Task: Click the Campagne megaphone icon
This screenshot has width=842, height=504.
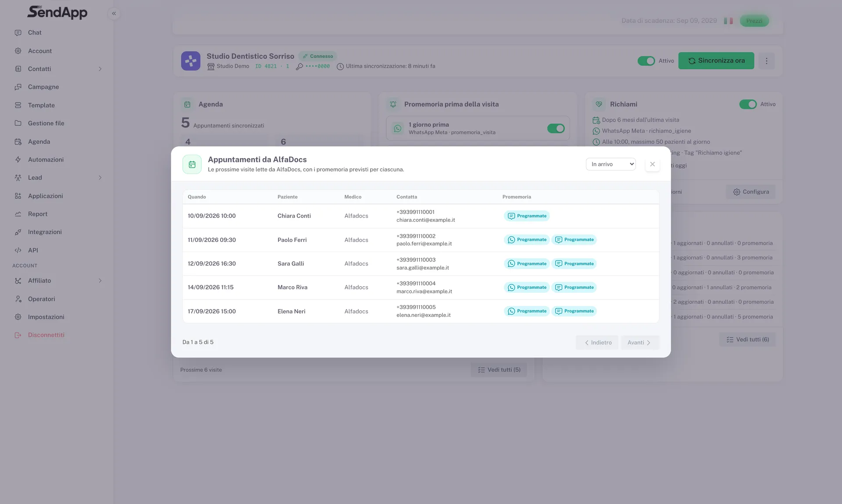Action: 18,87
